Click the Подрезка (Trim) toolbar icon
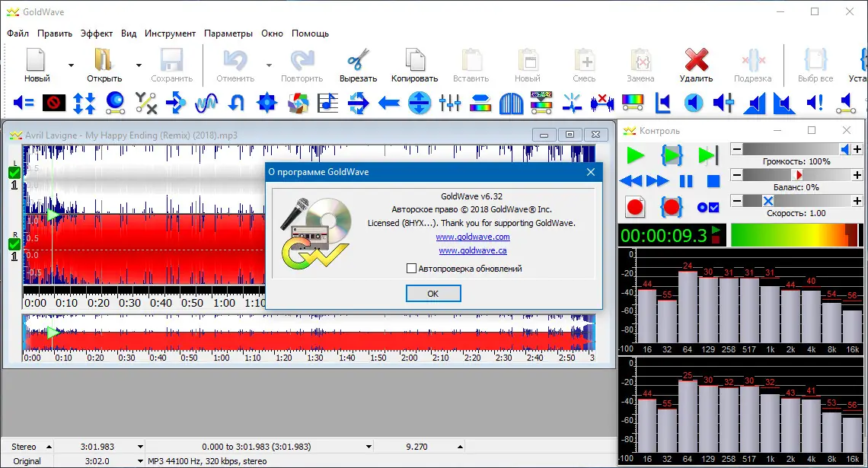The image size is (868, 468). (753, 61)
